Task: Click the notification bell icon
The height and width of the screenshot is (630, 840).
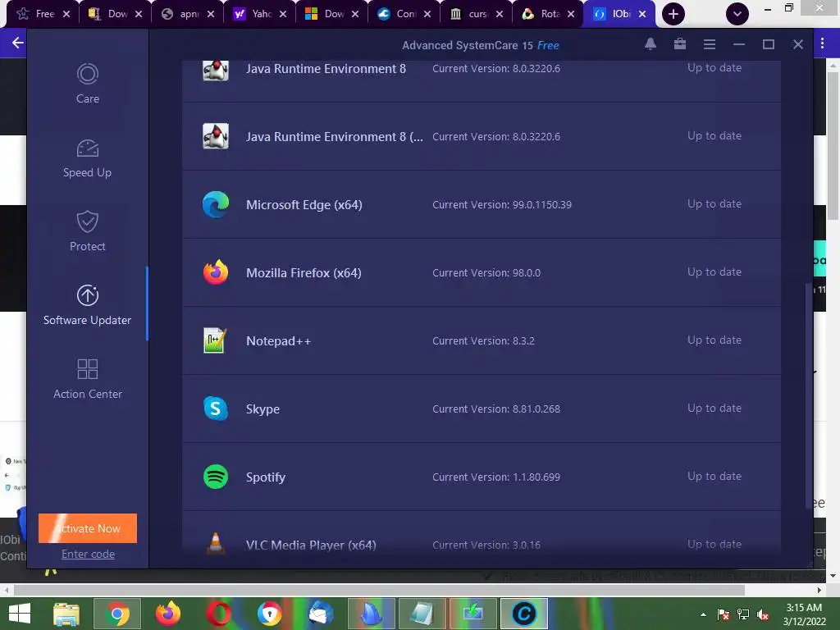Action: click(x=651, y=44)
